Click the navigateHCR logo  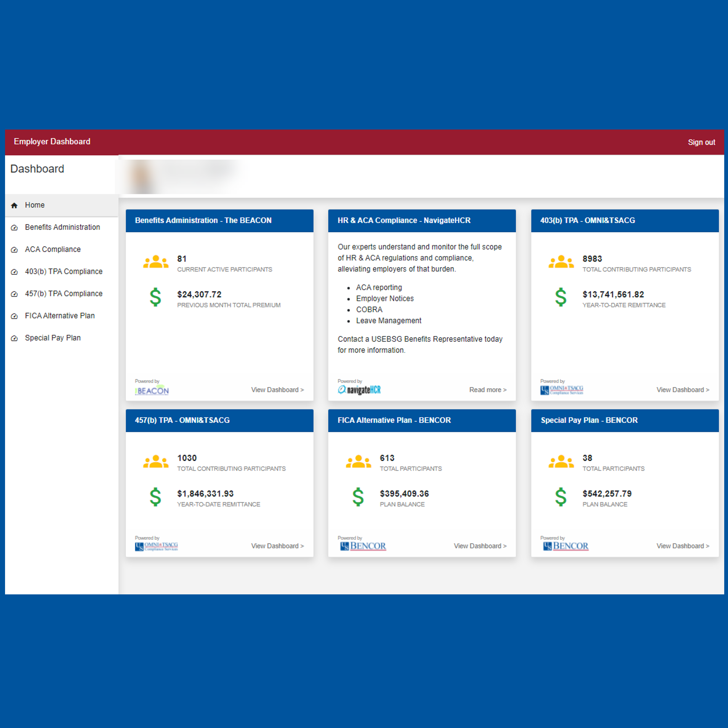[x=359, y=390]
